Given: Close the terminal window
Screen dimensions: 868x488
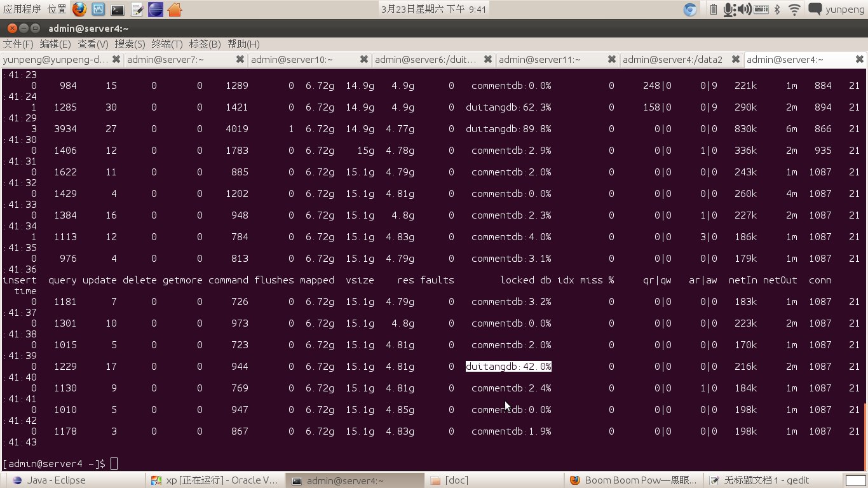Looking at the screenshot, I should [x=12, y=29].
